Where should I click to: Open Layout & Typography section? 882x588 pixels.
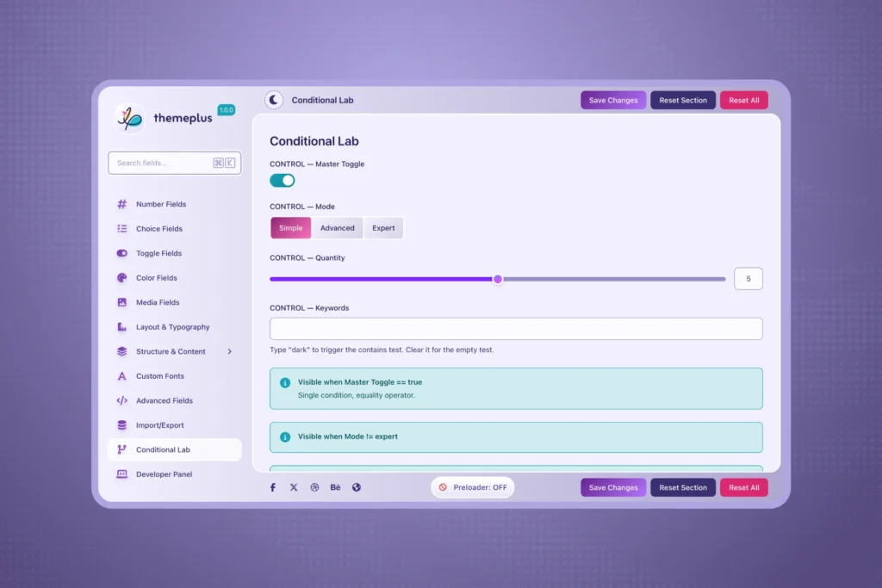(x=174, y=326)
